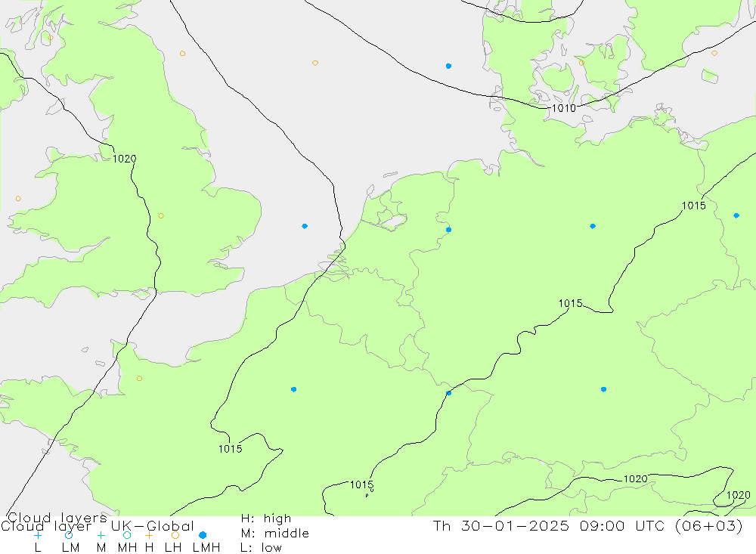756x554 pixels.
Task: Click the blue open circle legend symbol for LM
Action: pyautogui.click(x=69, y=535)
